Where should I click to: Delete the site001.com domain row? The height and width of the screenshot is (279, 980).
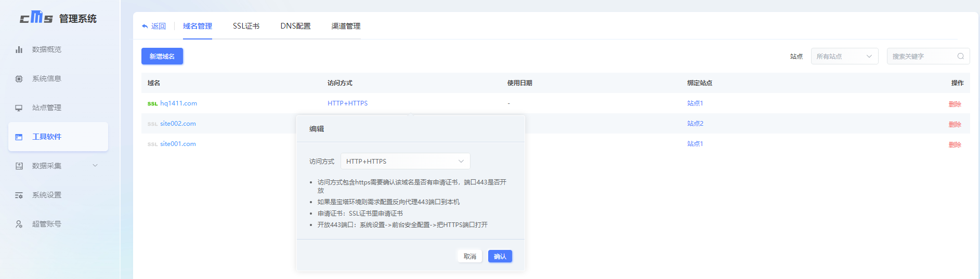(x=955, y=144)
